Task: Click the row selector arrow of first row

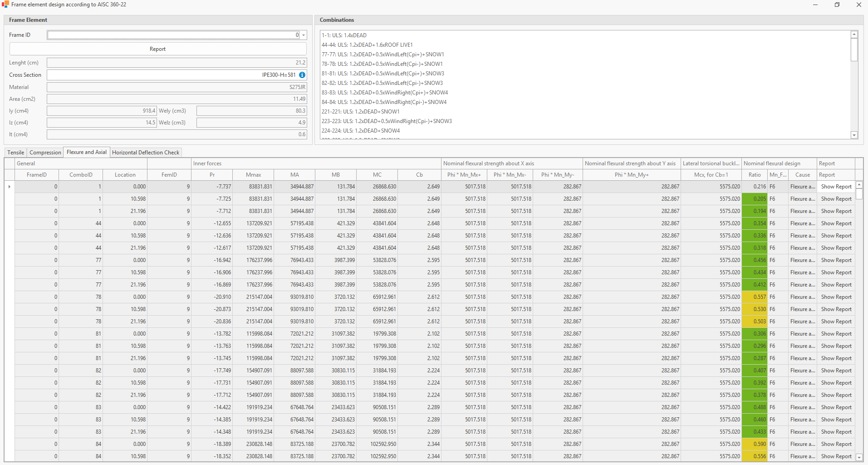Action: click(x=10, y=187)
